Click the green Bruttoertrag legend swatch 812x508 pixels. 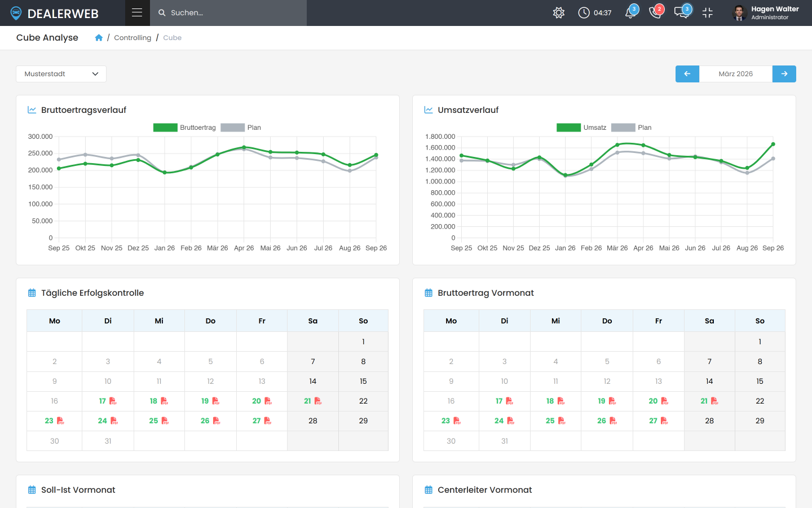165,128
